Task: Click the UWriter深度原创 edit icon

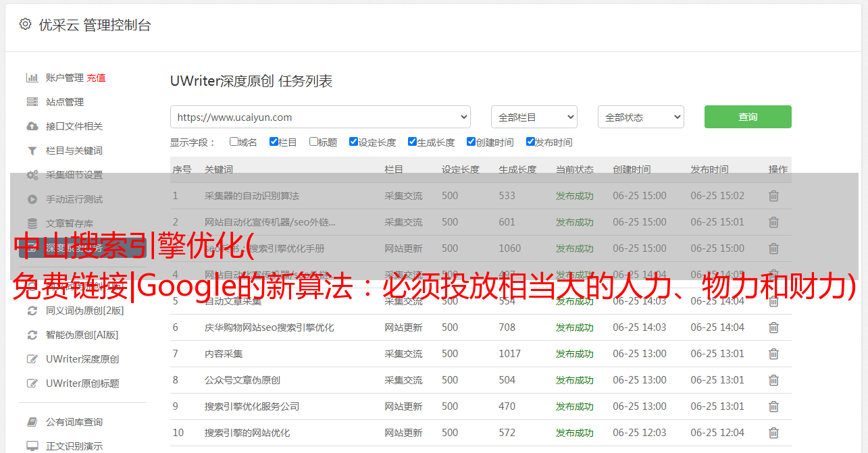Action: [x=32, y=359]
